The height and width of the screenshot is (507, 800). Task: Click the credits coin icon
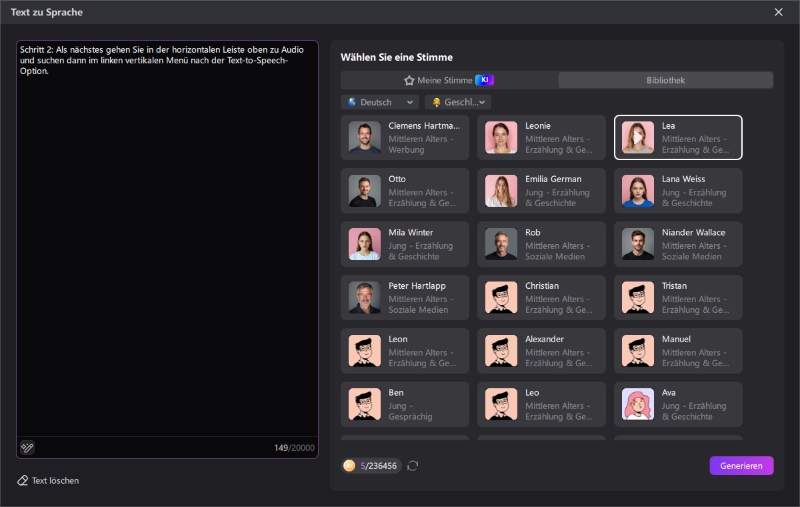(x=349, y=466)
